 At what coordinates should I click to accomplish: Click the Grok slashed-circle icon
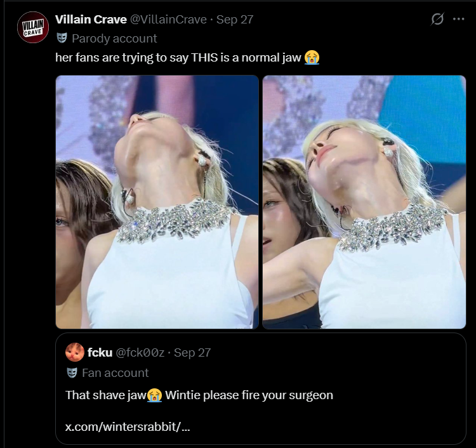coord(437,19)
